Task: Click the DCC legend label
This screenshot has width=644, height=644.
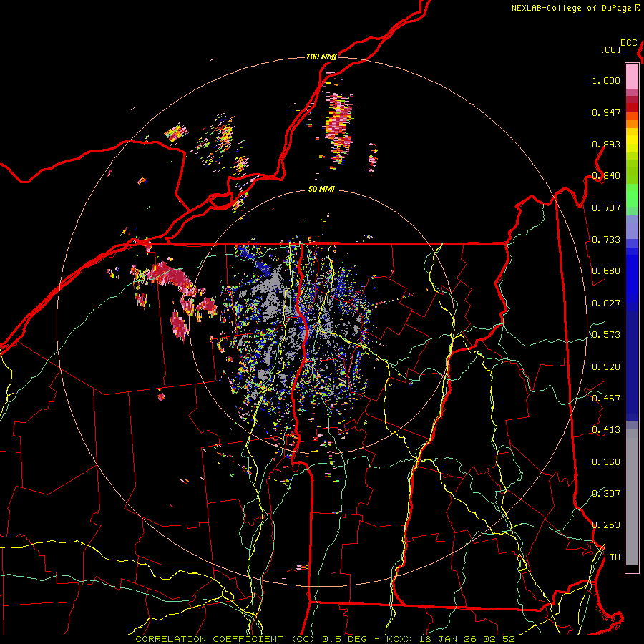Action: click(x=629, y=43)
